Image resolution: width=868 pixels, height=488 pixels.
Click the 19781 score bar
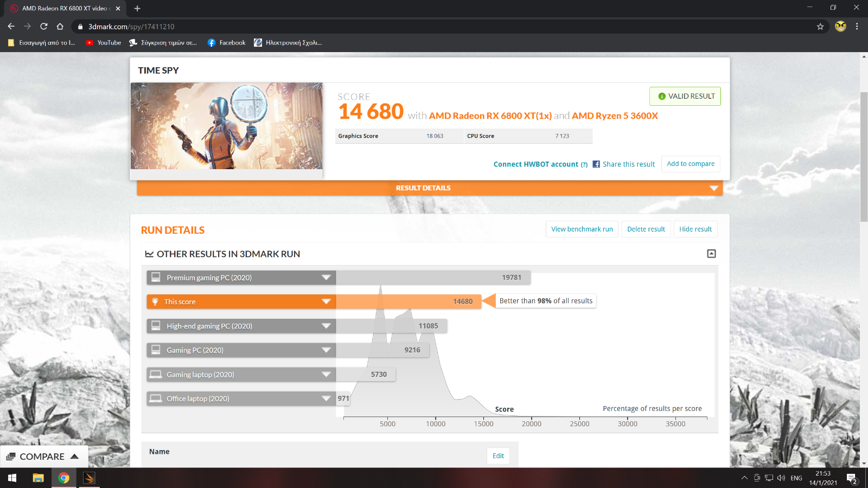pos(433,278)
